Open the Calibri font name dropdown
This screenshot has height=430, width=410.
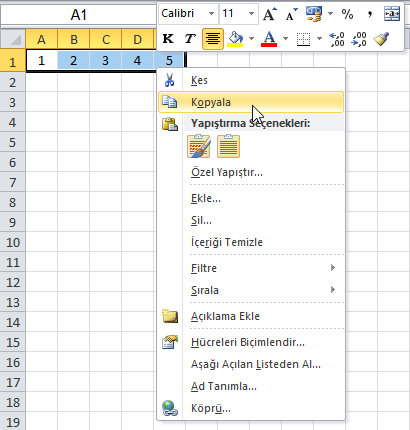pos(211,14)
